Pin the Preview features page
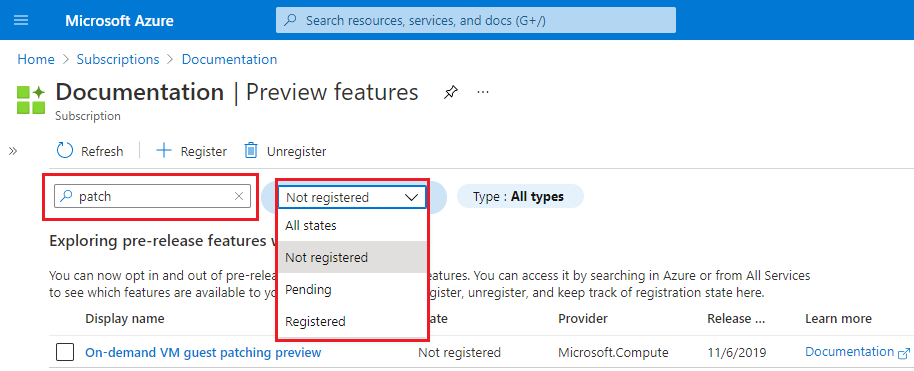Image resolution: width=914 pixels, height=371 pixels. click(450, 92)
